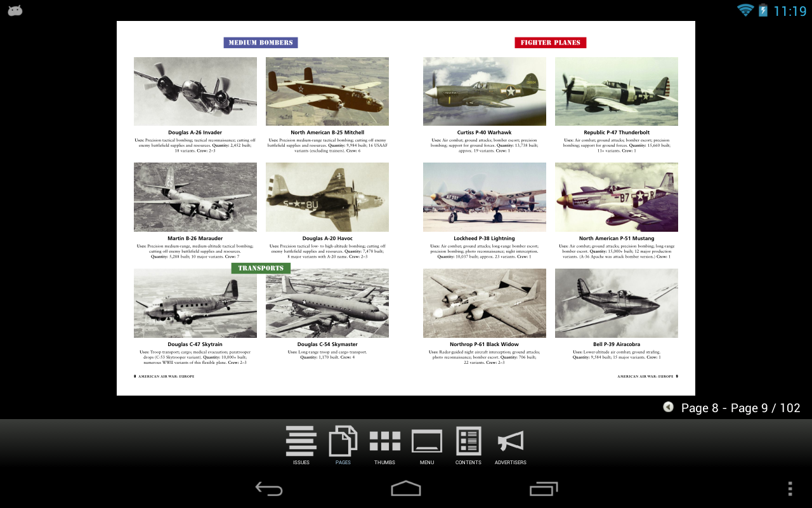This screenshot has width=812, height=508.
Task: Tap the Bell P-39 Airacobra photo
Action: (617, 303)
